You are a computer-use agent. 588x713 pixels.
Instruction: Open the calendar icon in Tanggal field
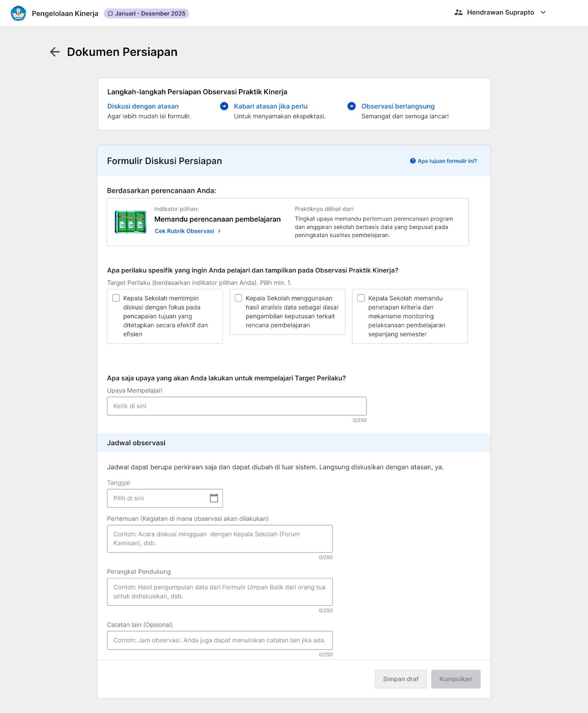click(x=214, y=498)
